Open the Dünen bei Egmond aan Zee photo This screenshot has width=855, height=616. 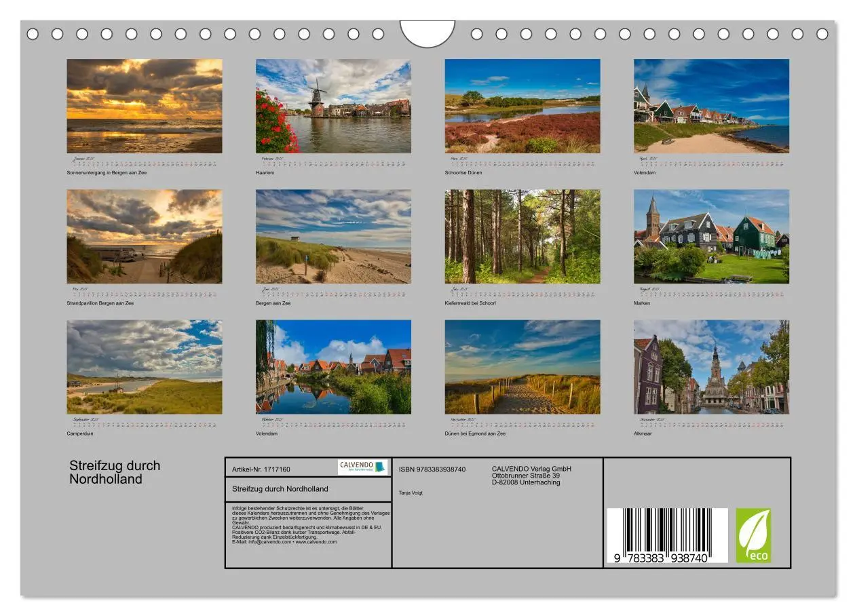tap(522, 367)
